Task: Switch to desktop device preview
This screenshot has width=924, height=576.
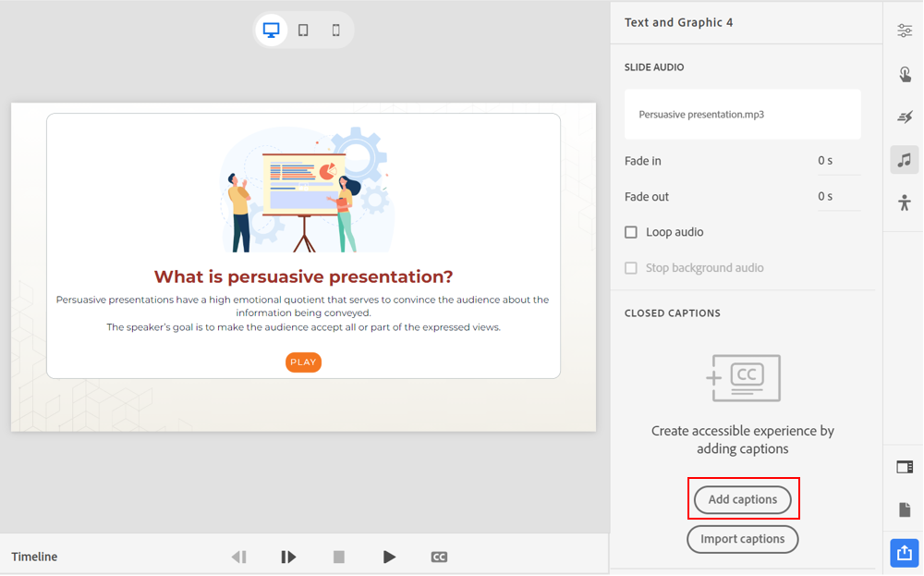Action: pos(271,30)
